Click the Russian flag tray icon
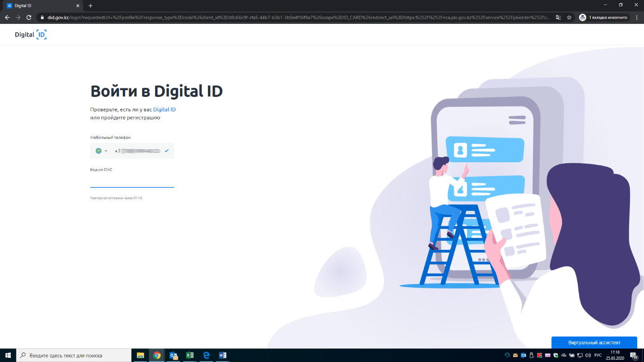The width and height of the screenshot is (644, 362). pyautogui.click(x=548, y=355)
